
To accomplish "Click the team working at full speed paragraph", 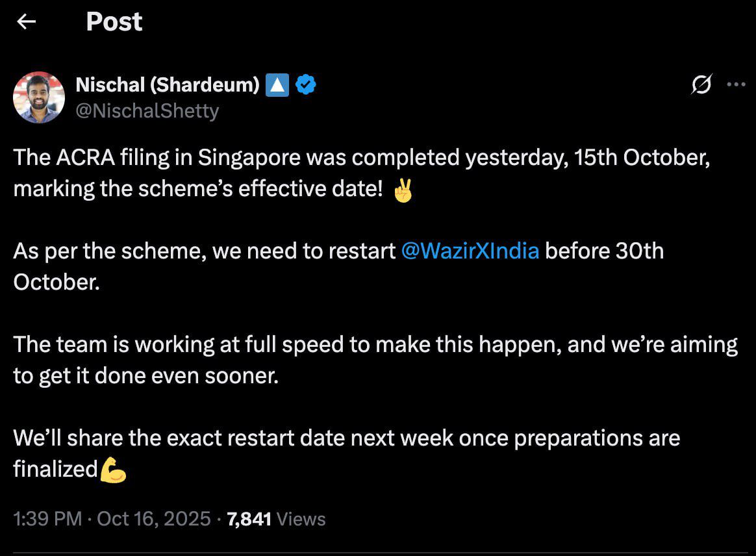I will (375, 345).
